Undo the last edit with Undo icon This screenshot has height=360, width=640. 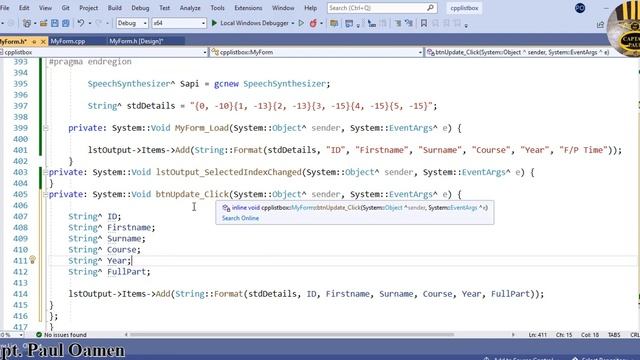tap(81, 23)
